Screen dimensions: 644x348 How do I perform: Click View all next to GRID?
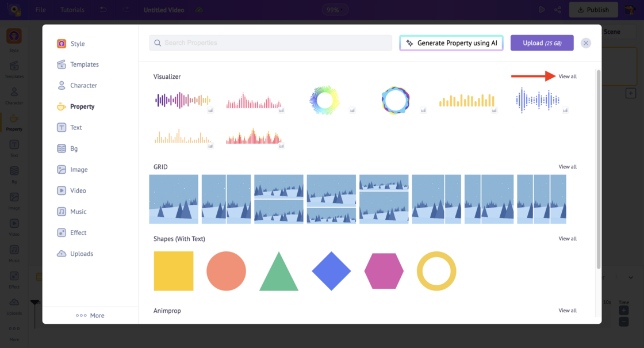point(568,166)
